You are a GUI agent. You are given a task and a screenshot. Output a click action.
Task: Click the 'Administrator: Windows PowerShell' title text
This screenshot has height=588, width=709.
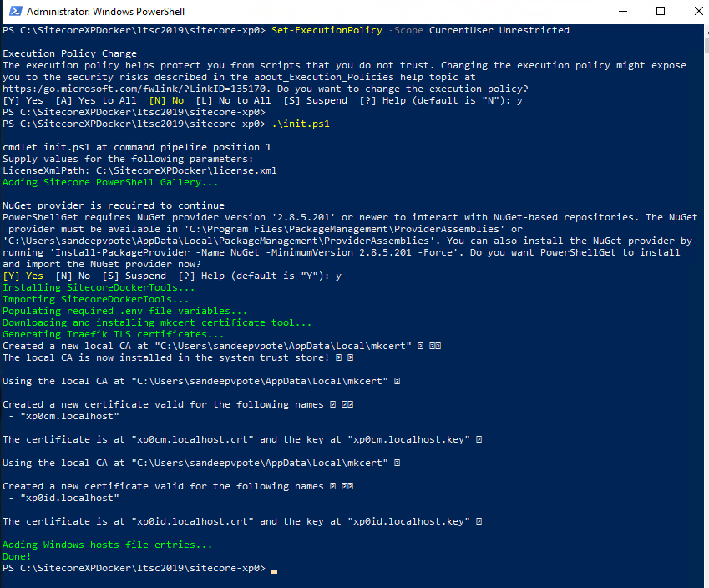coord(105,12)
